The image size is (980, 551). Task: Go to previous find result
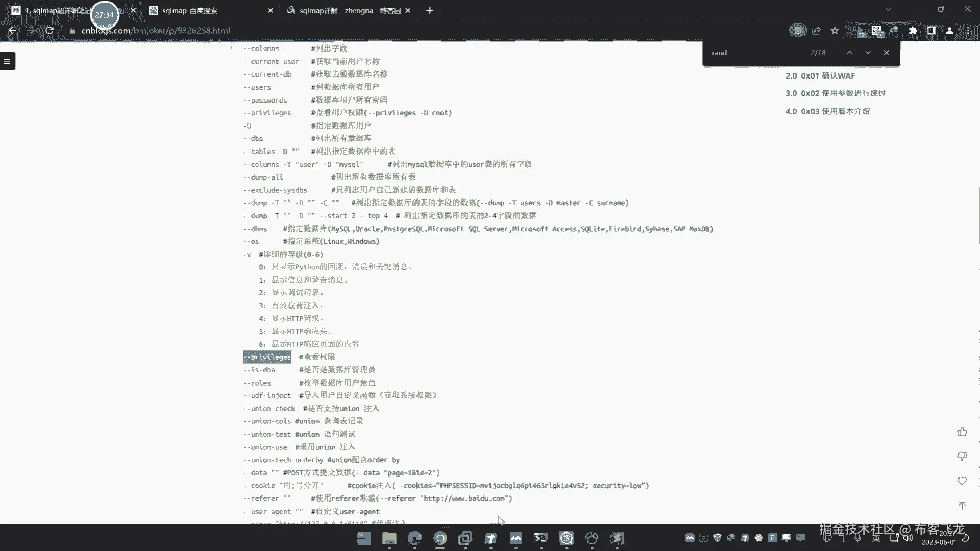[849, 53]
